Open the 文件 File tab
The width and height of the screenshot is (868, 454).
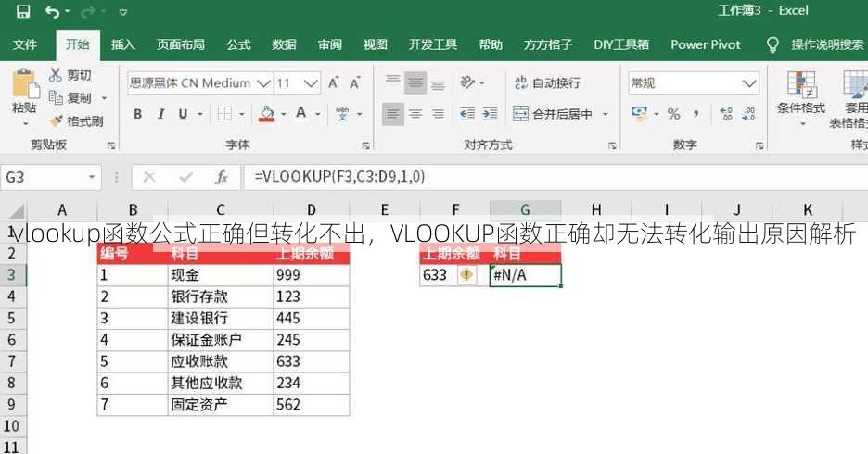25,44
